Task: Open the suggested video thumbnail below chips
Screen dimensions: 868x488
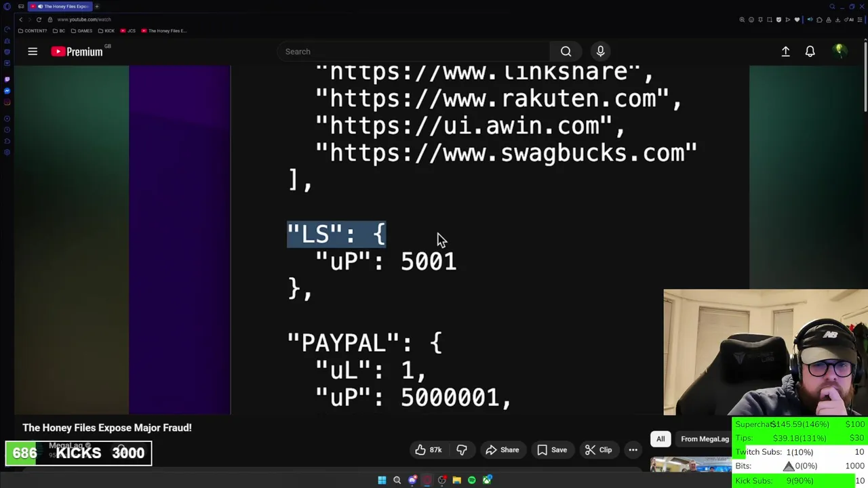Action: pyautogui.click(x=690, y=464)
